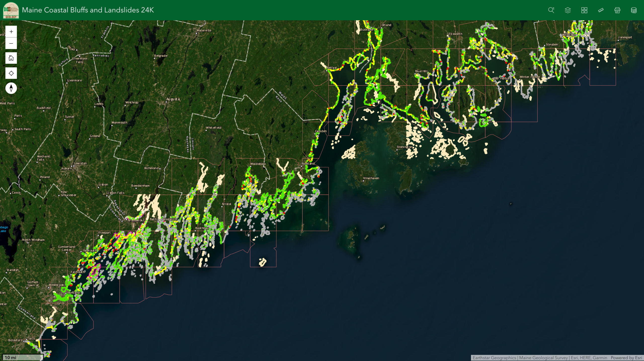
Task: Find my location on map
Action: click(11, 73)
